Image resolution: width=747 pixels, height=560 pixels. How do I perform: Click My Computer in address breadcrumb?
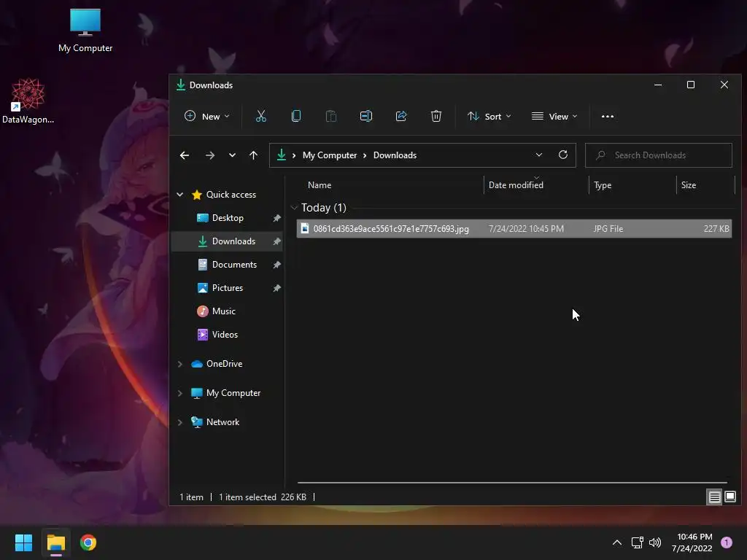tap(330, 155)
